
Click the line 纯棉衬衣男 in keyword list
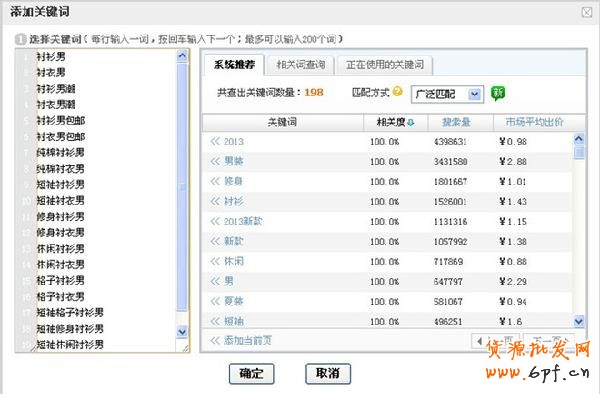60,169
